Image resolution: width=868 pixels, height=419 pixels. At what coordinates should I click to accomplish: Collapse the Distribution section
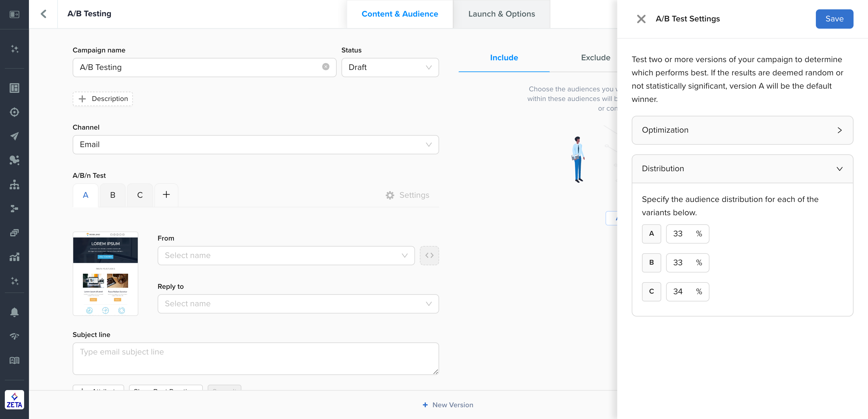pyautogui.click(x=742, y=169)
